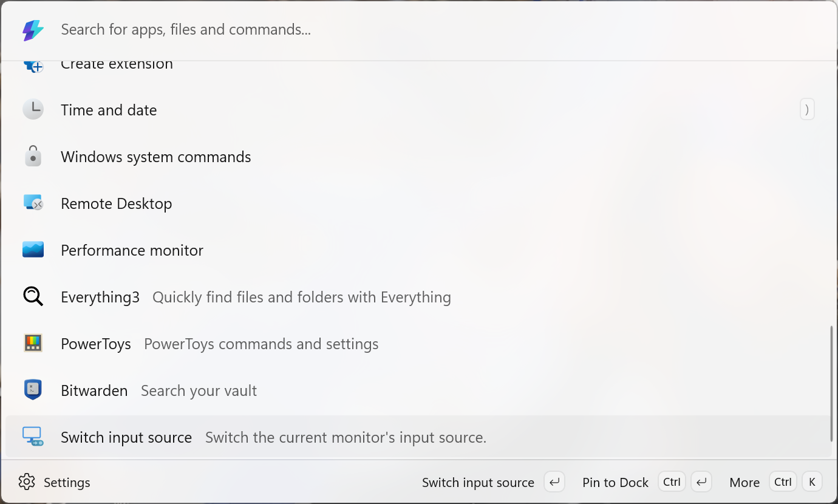This screenshot has height=504, width=838.
Task: Click the Everything3 magnifying glass icon
Action: pos(33,296)
